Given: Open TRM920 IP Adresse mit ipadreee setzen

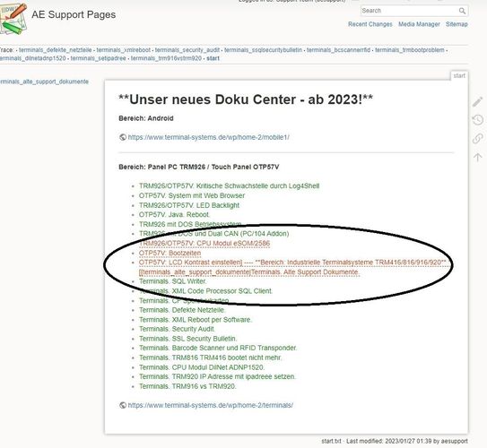Looking at the screenshot, I should point(217,376).
